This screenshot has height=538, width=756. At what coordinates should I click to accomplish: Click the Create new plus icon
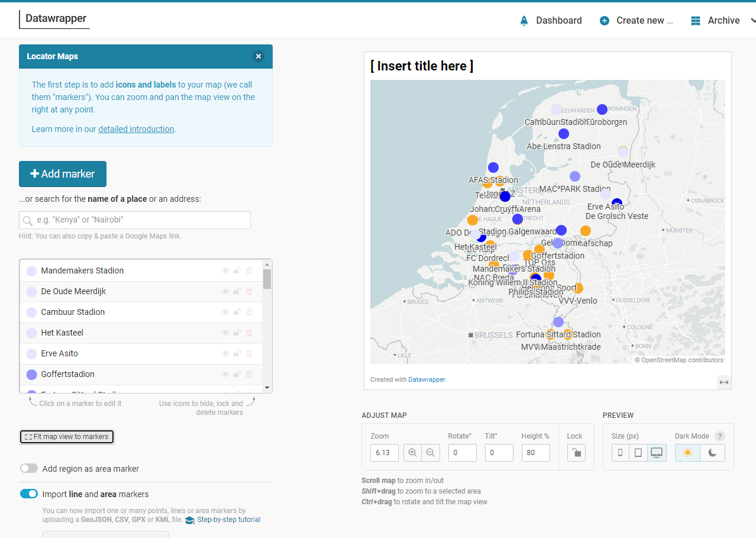point(605,21)
